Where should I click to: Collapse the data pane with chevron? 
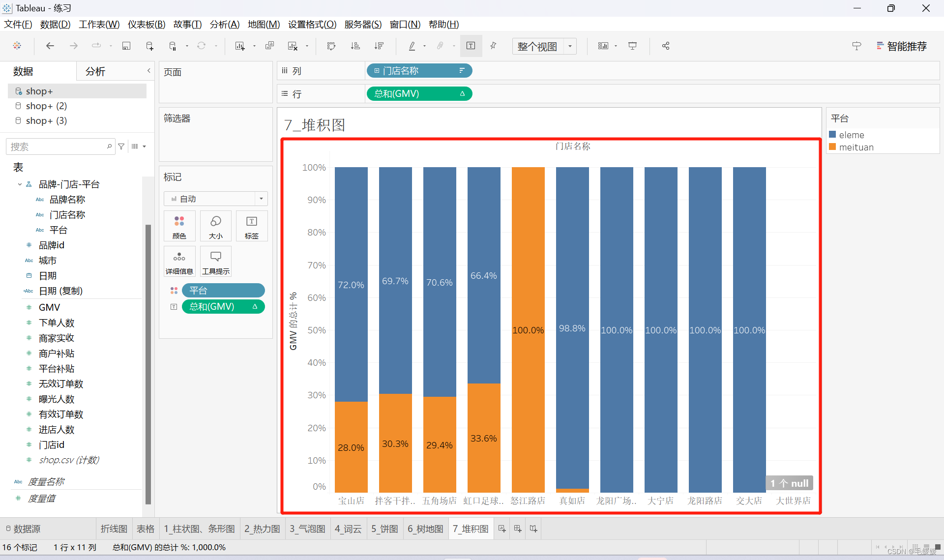(148, 71)
